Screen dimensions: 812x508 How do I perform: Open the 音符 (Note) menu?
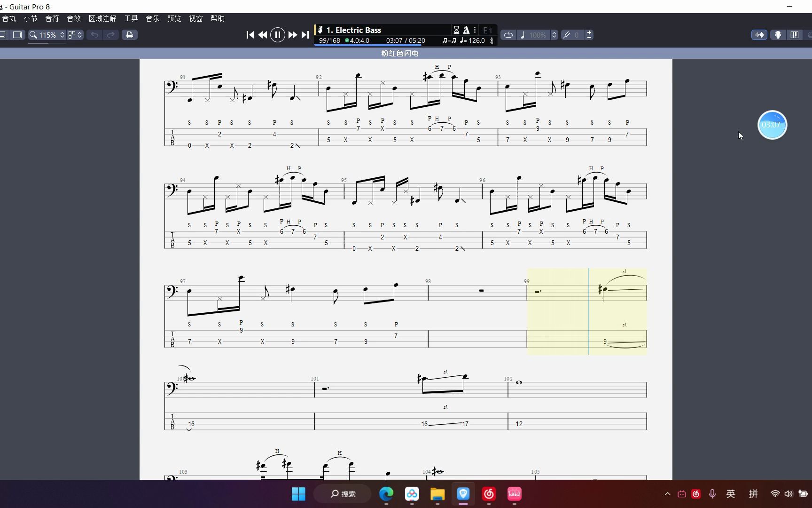point(52,18)
